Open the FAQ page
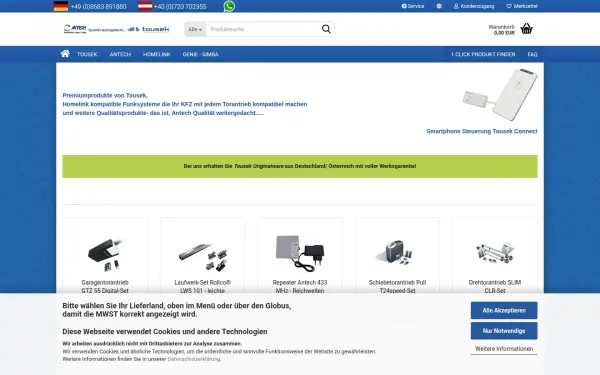600x375 pixels. (532, 54)
